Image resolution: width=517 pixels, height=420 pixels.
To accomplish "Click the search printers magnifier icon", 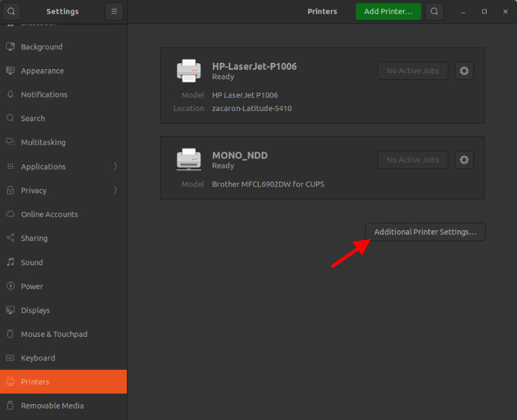I will [x=434, y=11].
